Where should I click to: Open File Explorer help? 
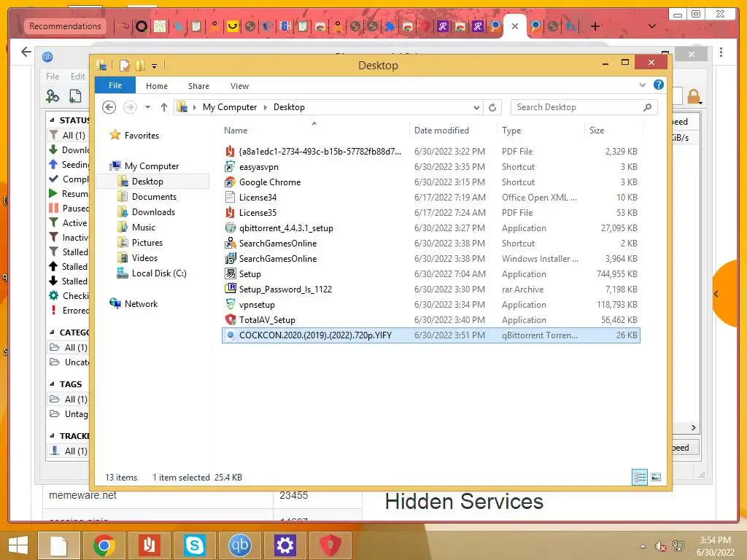[x=659, y=85]
